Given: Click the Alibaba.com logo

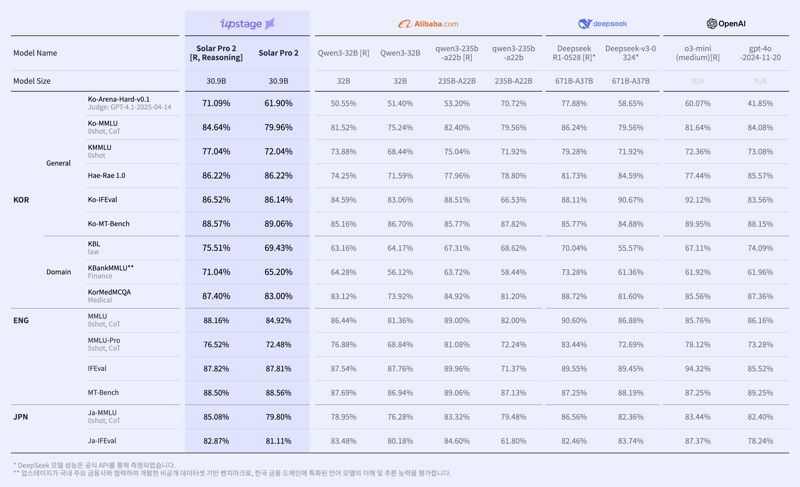Looking at the screenshot, I should 428,23.
